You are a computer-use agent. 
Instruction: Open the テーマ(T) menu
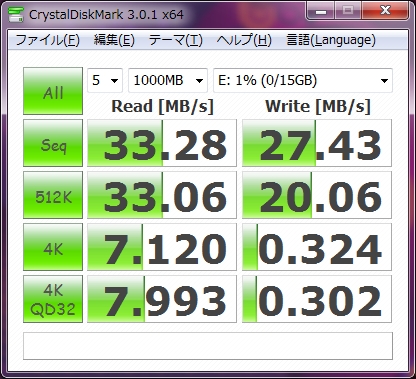[176, 40]
